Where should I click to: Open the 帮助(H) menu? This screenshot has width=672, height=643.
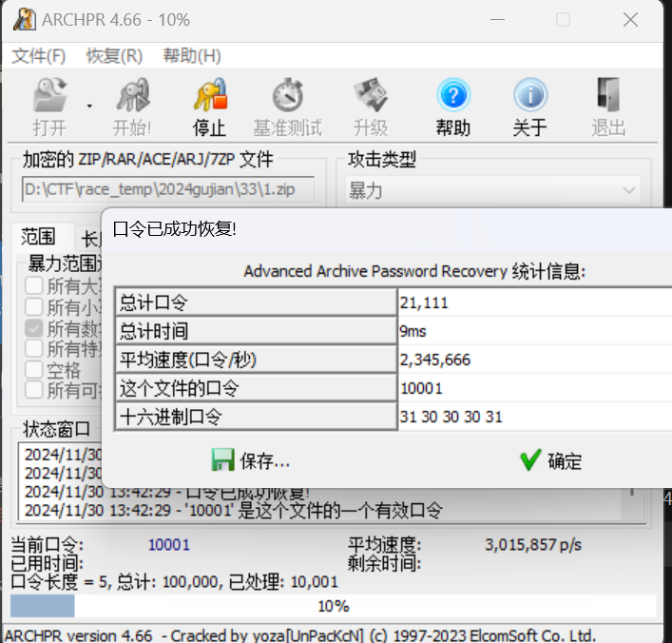(192, 56)
